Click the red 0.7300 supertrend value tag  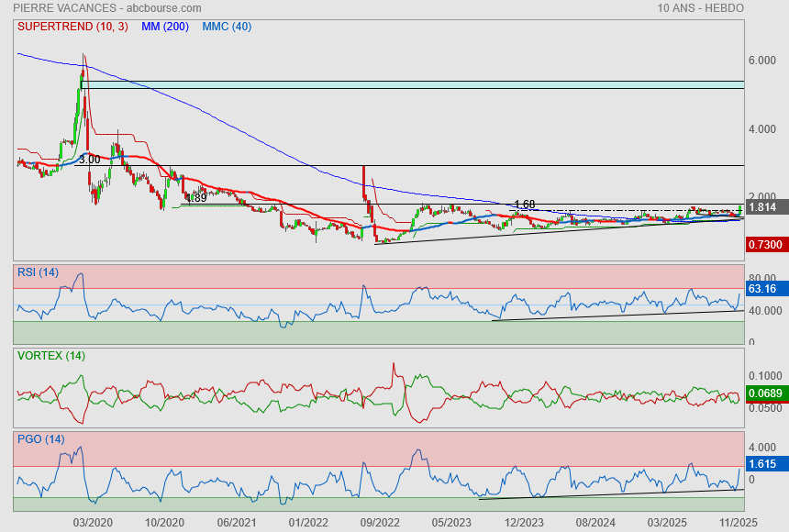[764, 245]
